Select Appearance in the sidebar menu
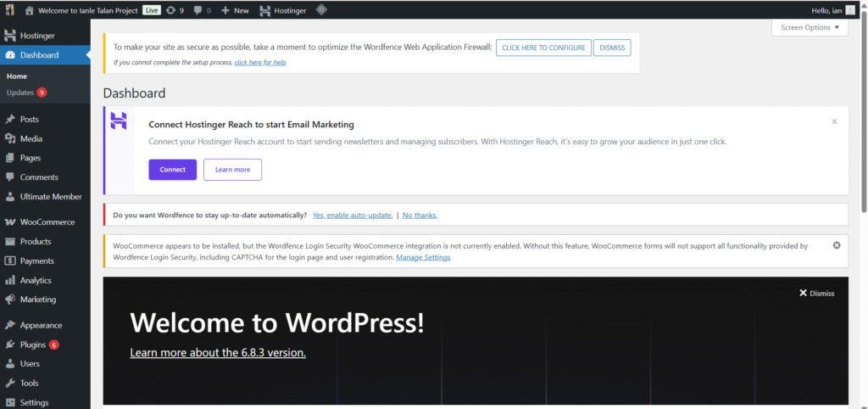 point(41,325)
